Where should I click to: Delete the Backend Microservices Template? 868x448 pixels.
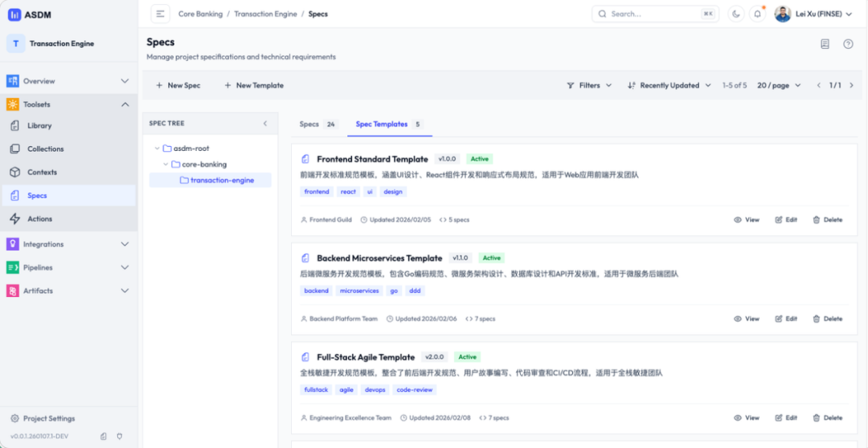coord(828,319)
